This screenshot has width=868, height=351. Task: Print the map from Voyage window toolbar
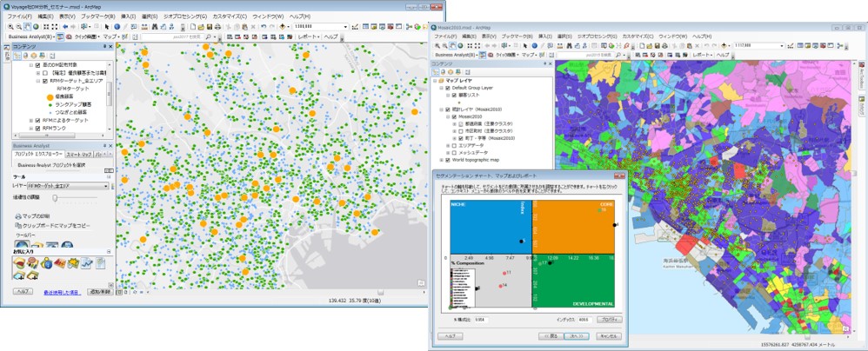(217, 27)
